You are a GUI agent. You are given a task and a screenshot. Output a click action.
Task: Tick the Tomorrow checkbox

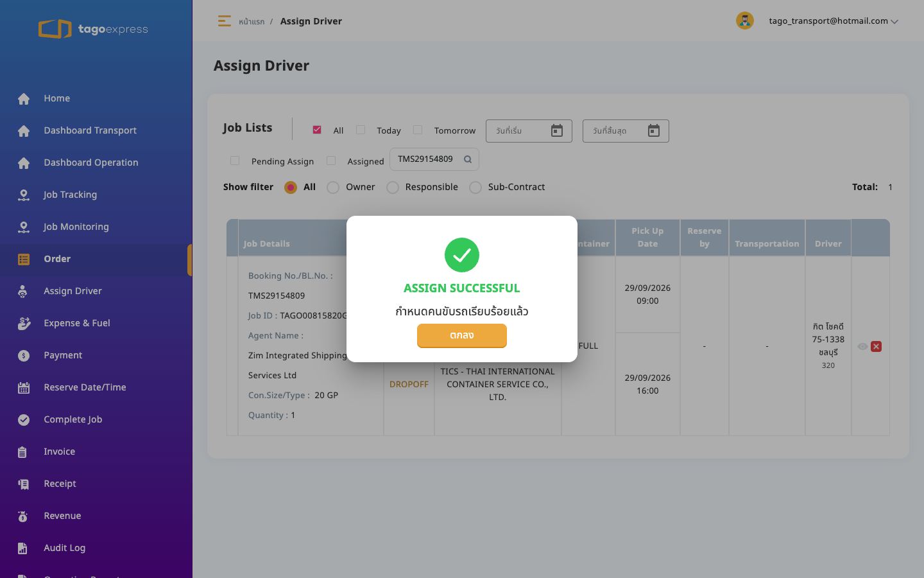click(x=418, y=130)
